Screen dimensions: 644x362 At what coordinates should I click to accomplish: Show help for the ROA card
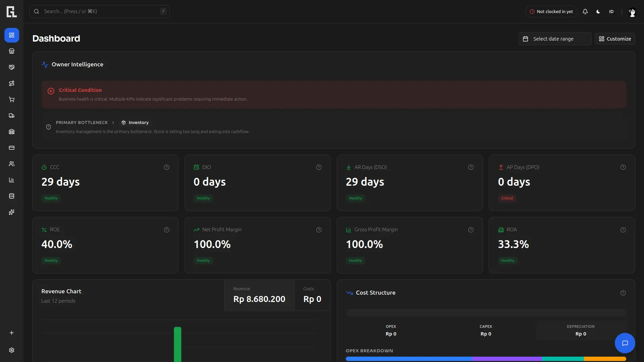pyautogui.click(x=623, y=230)
